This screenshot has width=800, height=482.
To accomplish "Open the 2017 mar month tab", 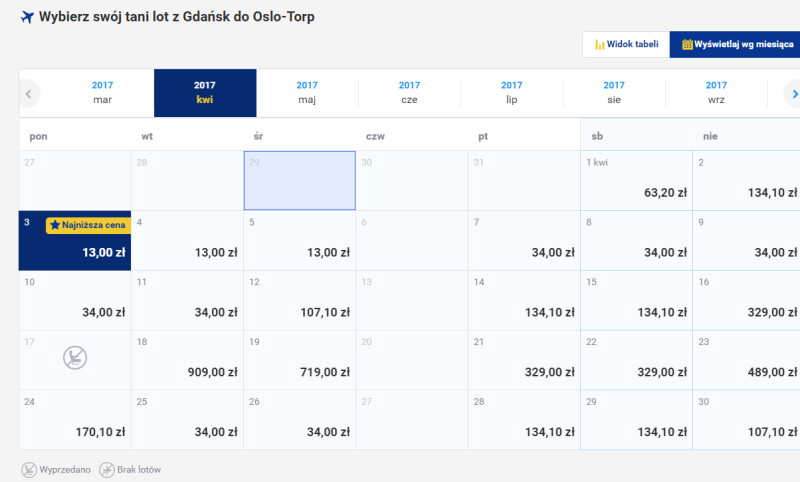I will pos(102,93).
